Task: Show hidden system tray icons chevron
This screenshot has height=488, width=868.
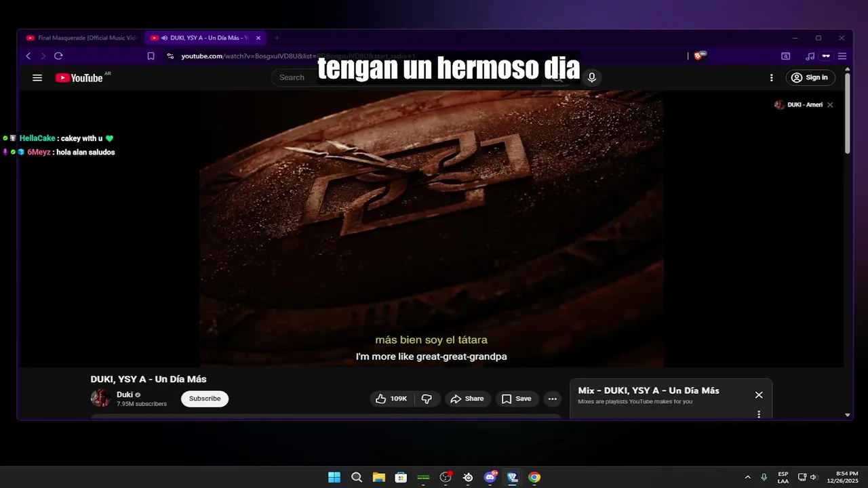Action: (x=748, y=477)
